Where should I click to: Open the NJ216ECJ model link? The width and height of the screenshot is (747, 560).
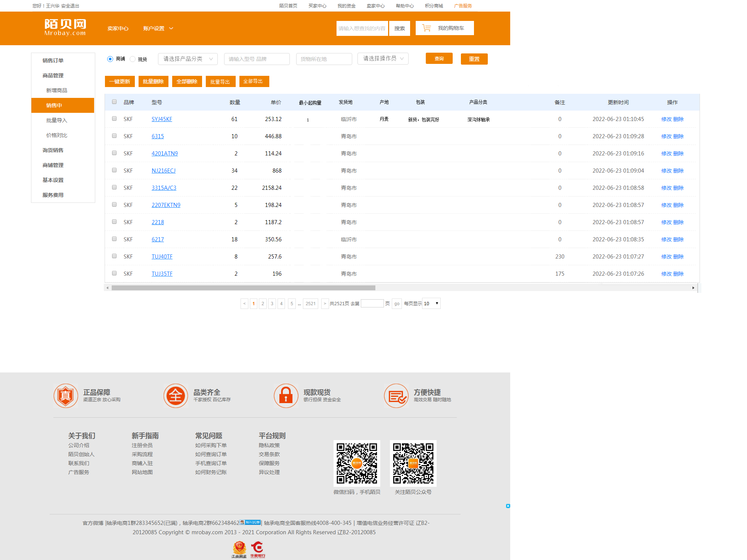coord(163,171)
